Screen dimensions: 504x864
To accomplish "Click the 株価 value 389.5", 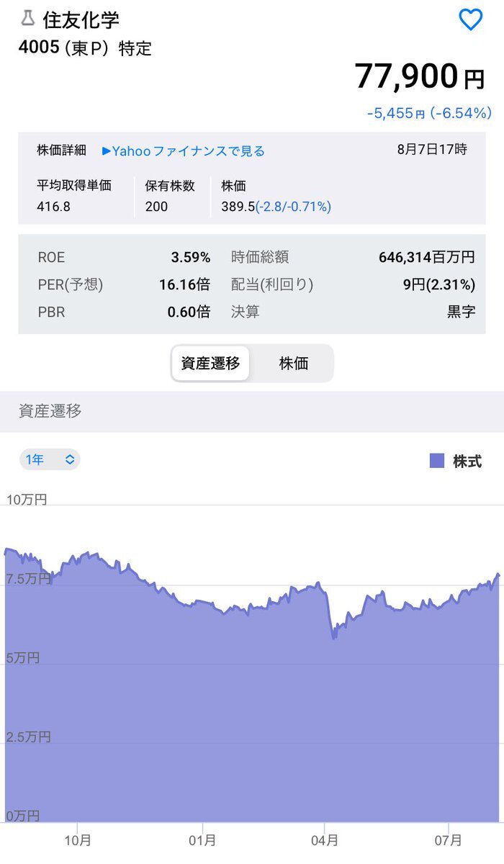I will (238, 207).
